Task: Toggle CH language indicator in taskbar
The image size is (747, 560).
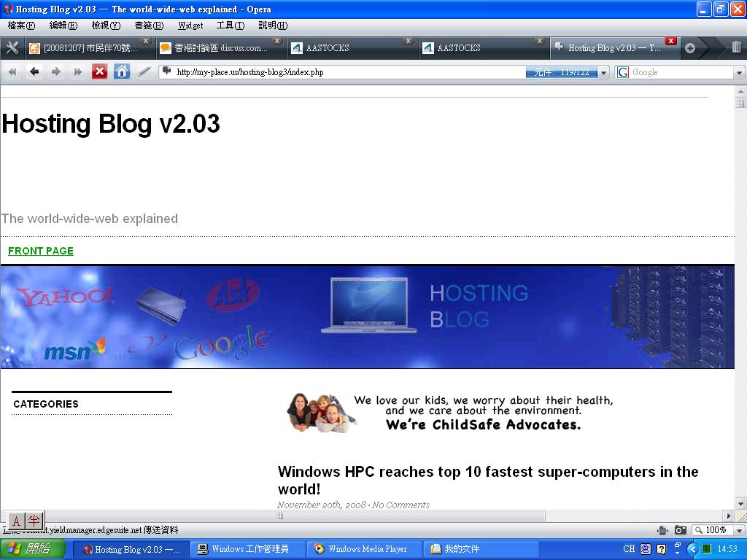Action: coord(629,549)
